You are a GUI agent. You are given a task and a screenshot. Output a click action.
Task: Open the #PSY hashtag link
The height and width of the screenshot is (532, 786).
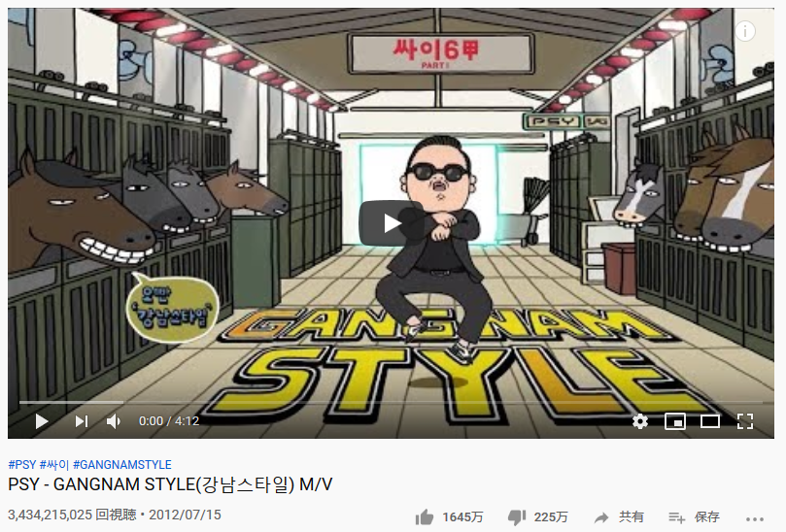click(22, 464)
